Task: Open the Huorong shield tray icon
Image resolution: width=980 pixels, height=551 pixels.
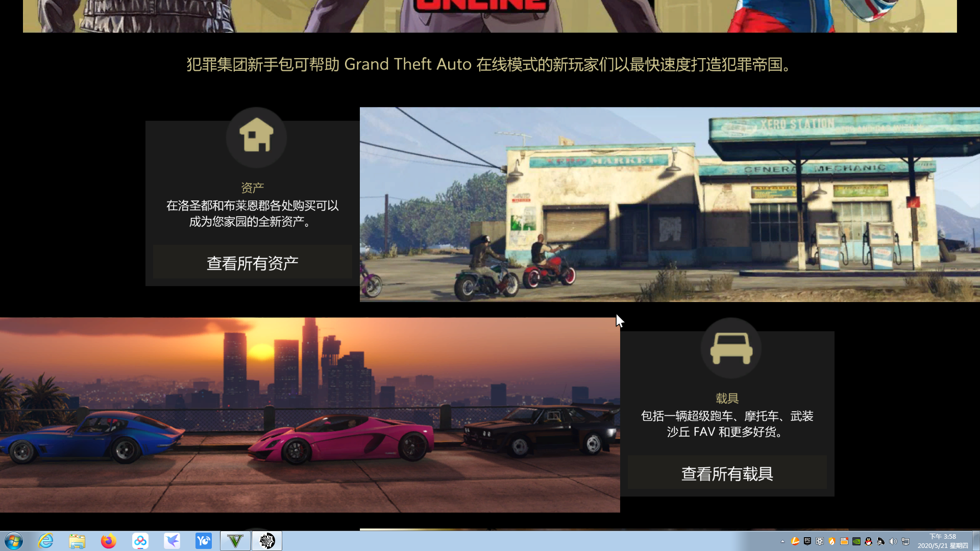Action: (x=832, y=541)
